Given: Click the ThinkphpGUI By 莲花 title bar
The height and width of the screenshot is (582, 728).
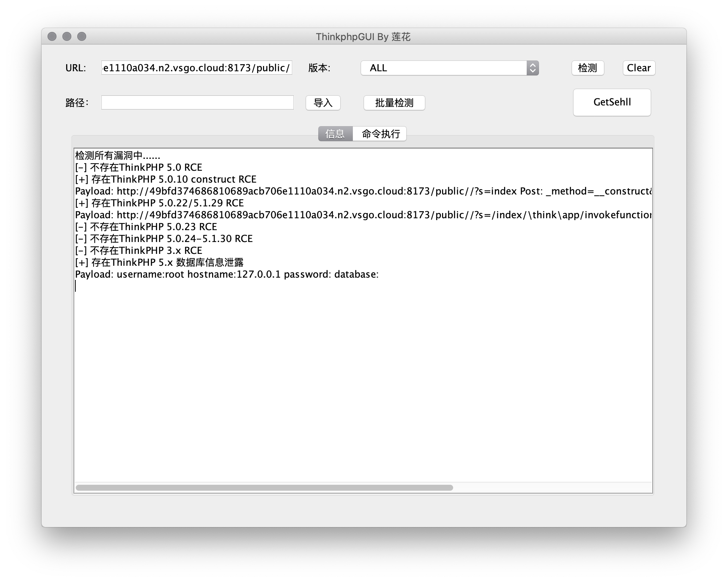Looking at the screenshot, I should click(x=363, y=36).
